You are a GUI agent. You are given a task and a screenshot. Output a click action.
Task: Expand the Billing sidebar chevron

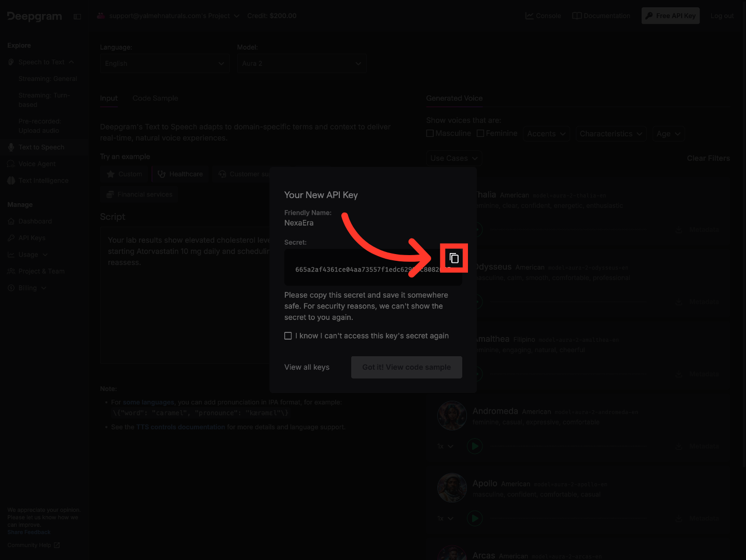point(44,288)
